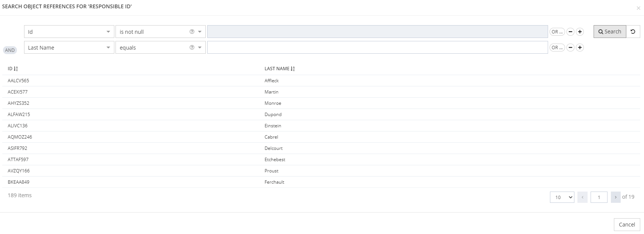Remove the Id filter row with minus icon
Image resolution: width=644 pixels, height=234 pixels.
[570, 32]
